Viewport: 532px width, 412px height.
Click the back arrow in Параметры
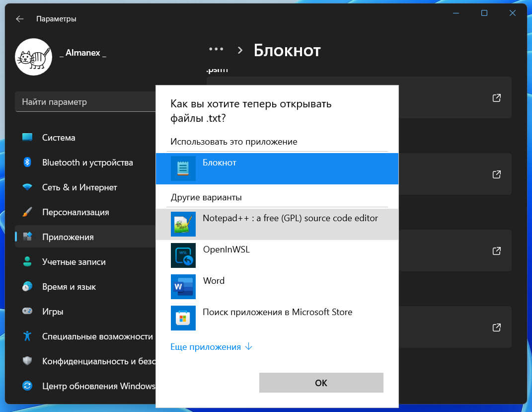click(20, 19)
